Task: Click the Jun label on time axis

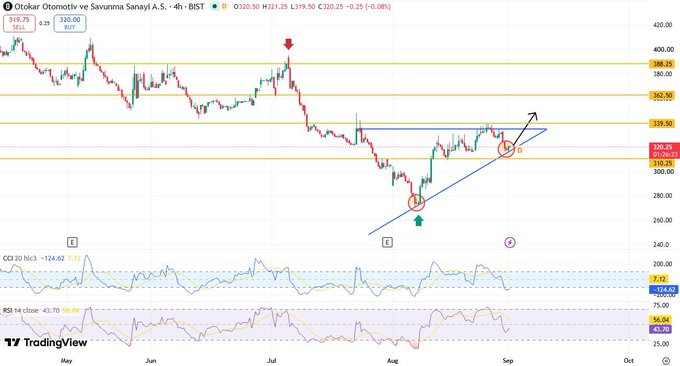Action: tap(150, 361)
